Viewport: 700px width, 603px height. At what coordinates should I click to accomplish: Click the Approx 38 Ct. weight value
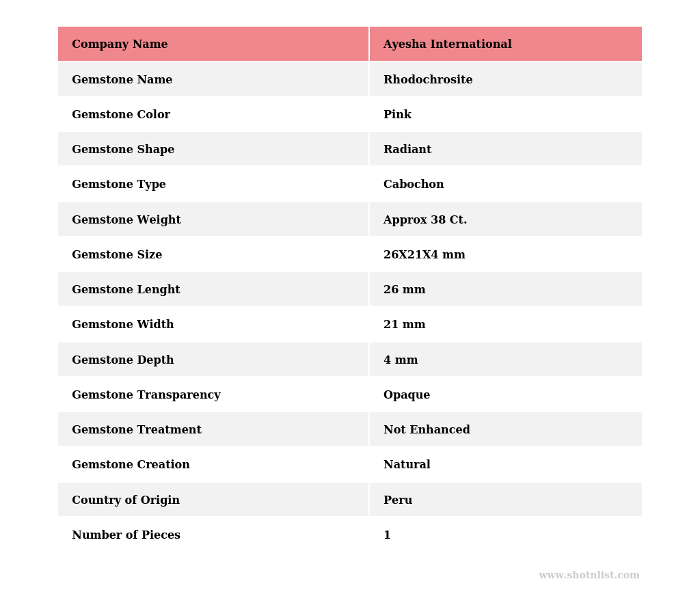pos(425,220)
